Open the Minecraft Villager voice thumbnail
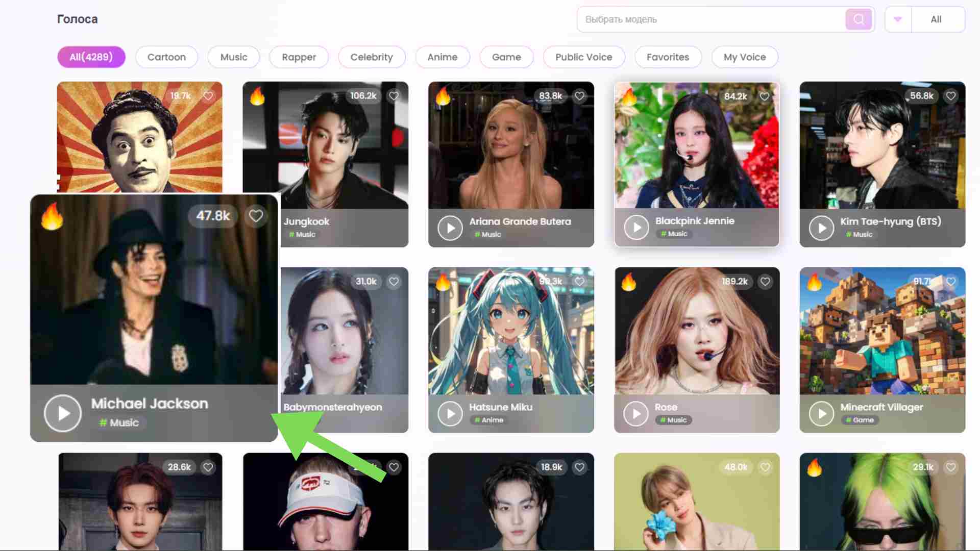Image resolution: width=980 pixels, height=551 pixels. (883, 331)
